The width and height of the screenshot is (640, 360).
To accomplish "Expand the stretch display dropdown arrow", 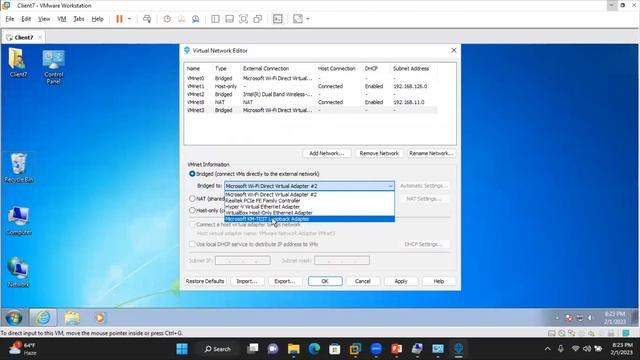I will (x=308, y=19).
